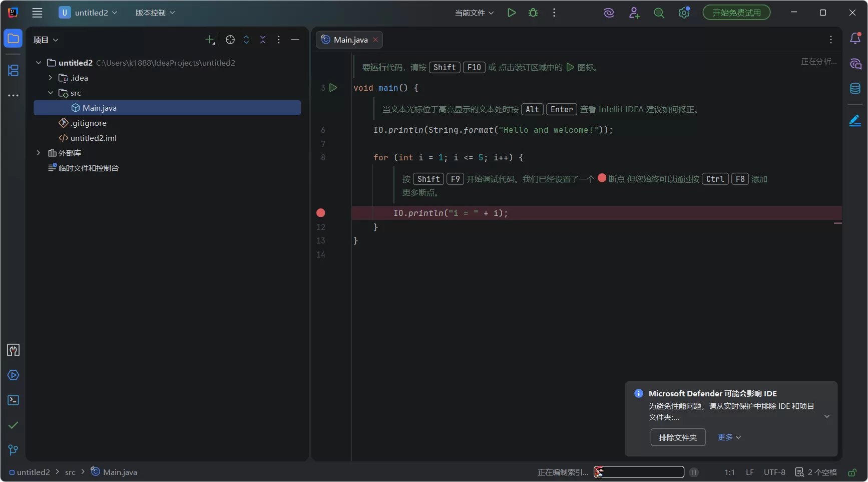Run the current file with the play icon
Screen dimensions: 868x482
coord(511,13)
